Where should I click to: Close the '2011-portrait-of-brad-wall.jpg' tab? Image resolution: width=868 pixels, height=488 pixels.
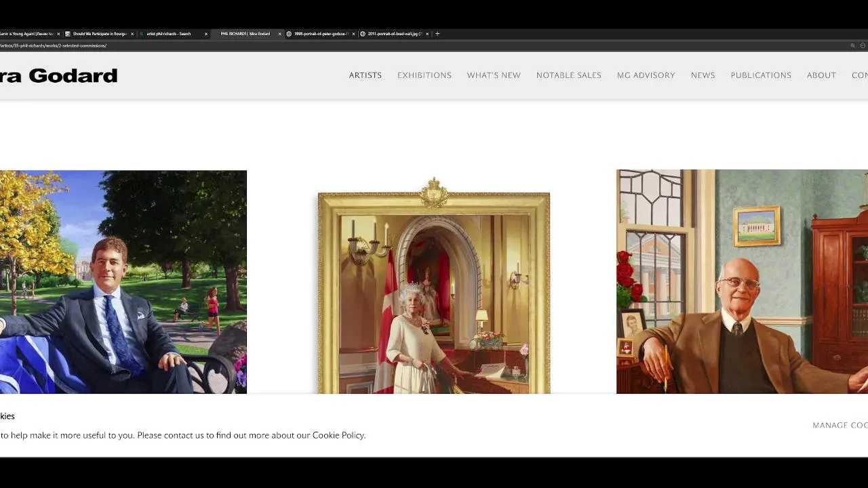coord(427,34)
